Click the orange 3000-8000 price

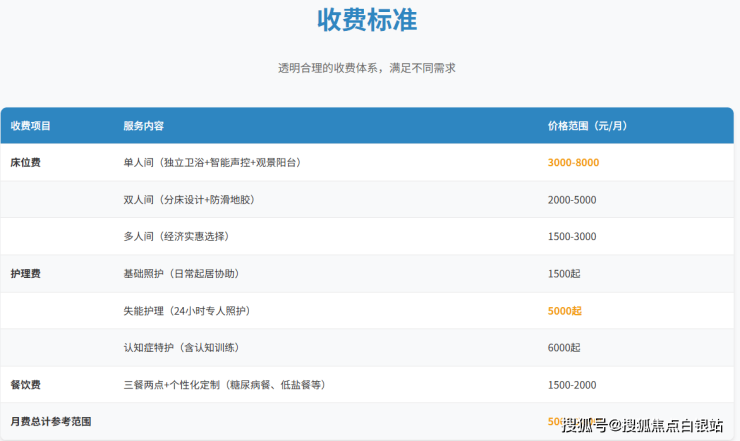point(573,162)
